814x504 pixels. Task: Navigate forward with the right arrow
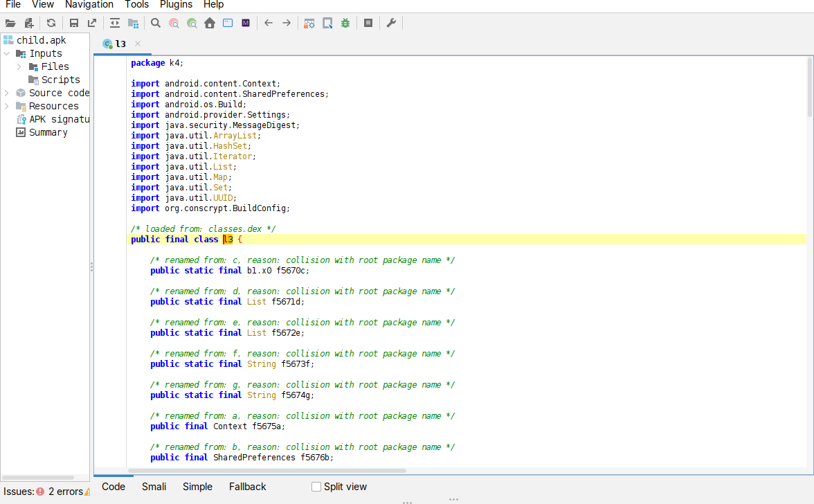tap(287, 23)
